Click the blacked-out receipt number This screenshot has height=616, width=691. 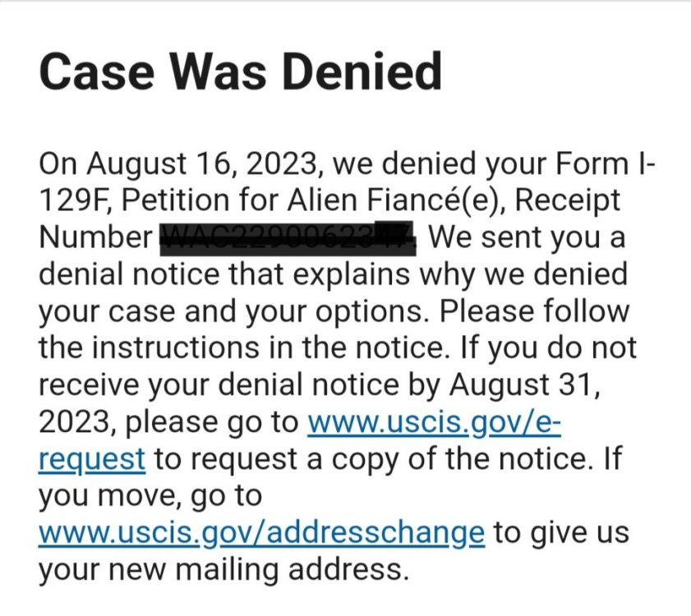tap(288, 238)
